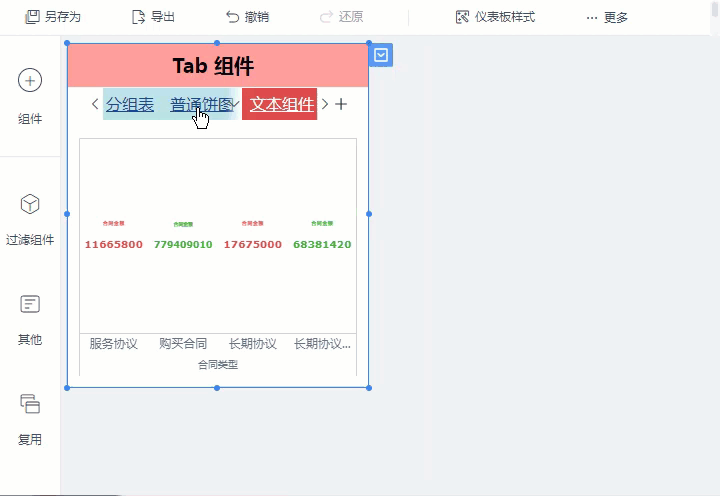Click the 购买合同 axis label
Image resolution: width=720 pixels, height=496 pixels.
[x=183, y=344]
